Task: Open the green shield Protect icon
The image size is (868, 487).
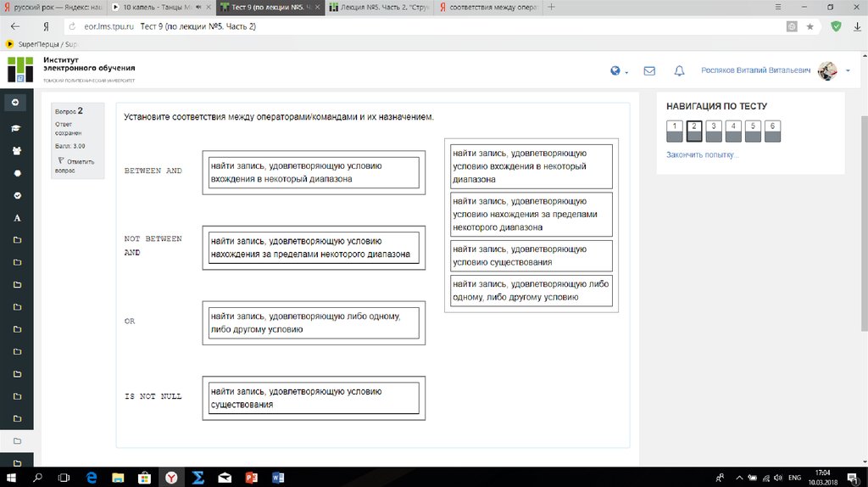Action: pyautogui.click(x=836, y=26)
